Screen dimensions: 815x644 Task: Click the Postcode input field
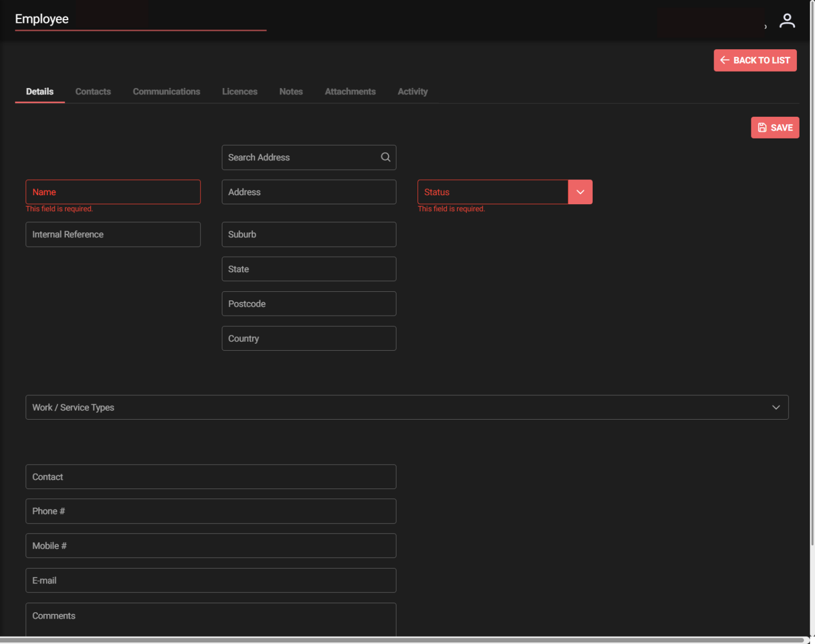(x=309, y=303)
